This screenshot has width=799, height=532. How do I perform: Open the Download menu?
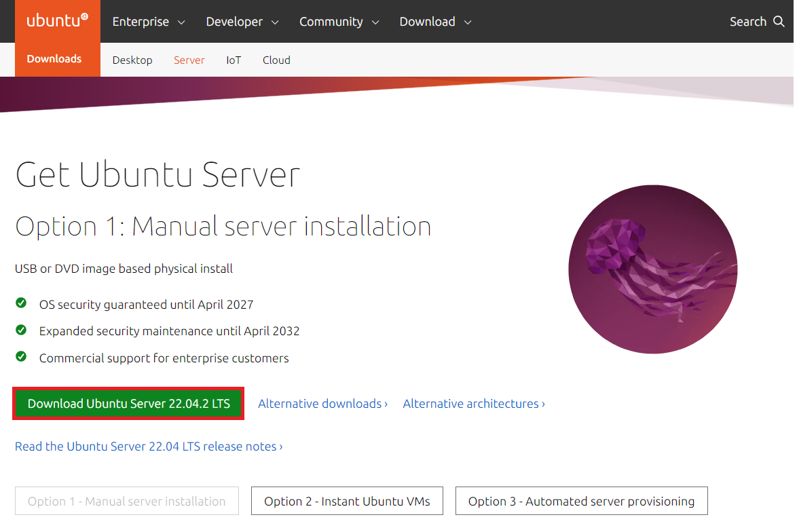pos(436,22)
